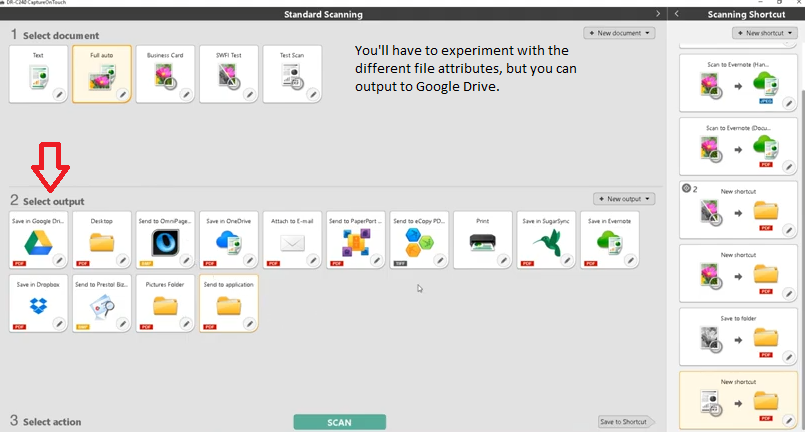Select the Save in Evernote output
This screenshot has width=805, height=432.
pyautogui.click(x=609, y=240)
